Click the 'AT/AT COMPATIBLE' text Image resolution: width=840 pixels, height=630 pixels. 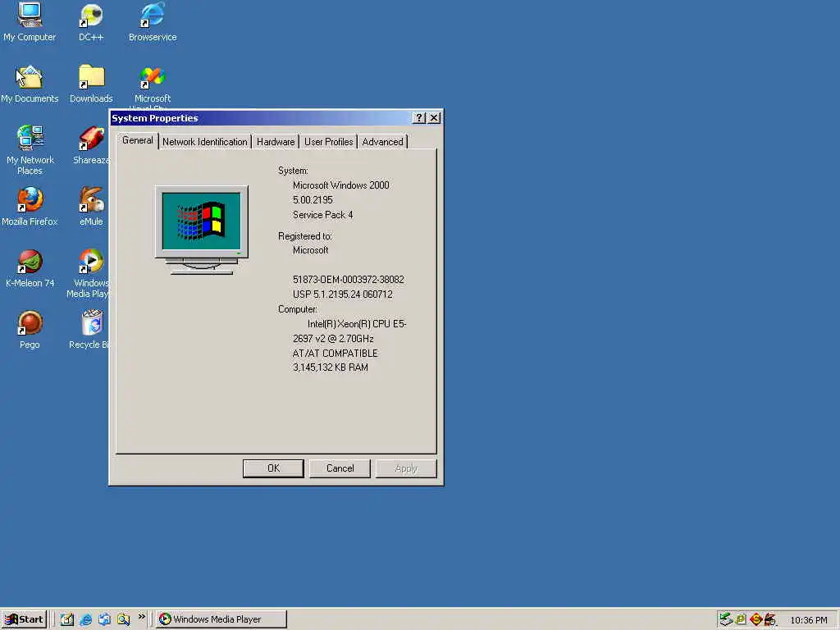pos(335,354)
